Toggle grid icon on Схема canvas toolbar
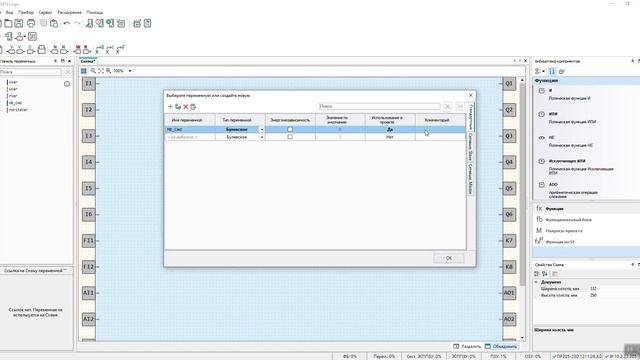The image size is (640, 360). tap(84, 71)
